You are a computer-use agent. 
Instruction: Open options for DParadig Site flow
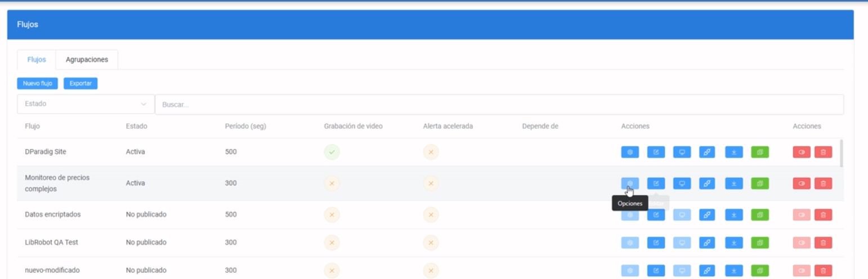pyautogui.click(x=630, y=152)
